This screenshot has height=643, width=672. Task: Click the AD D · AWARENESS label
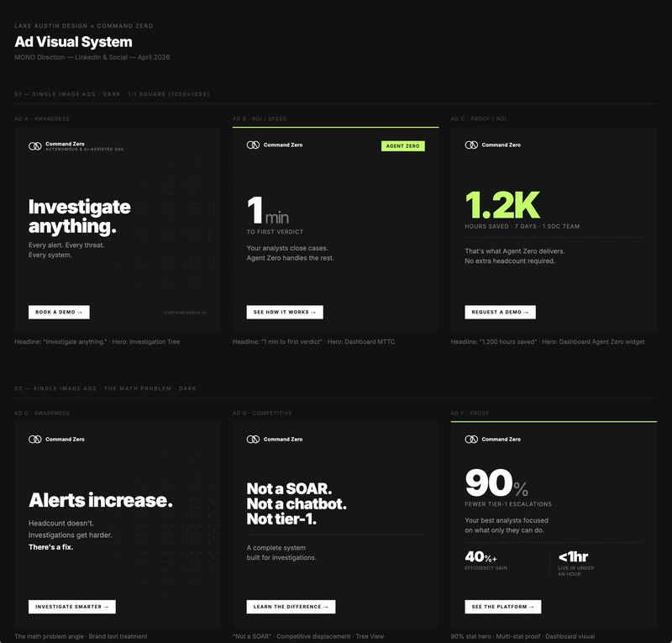click(x=42, y=413)
